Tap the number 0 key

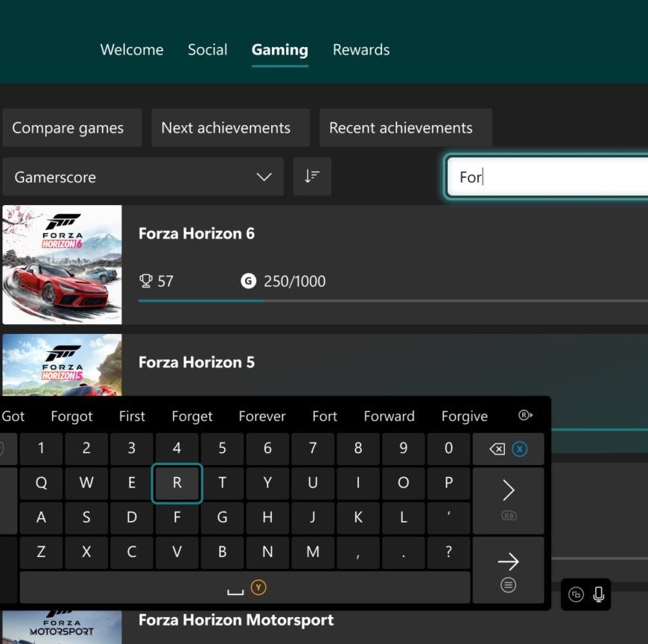coord(448,449)
